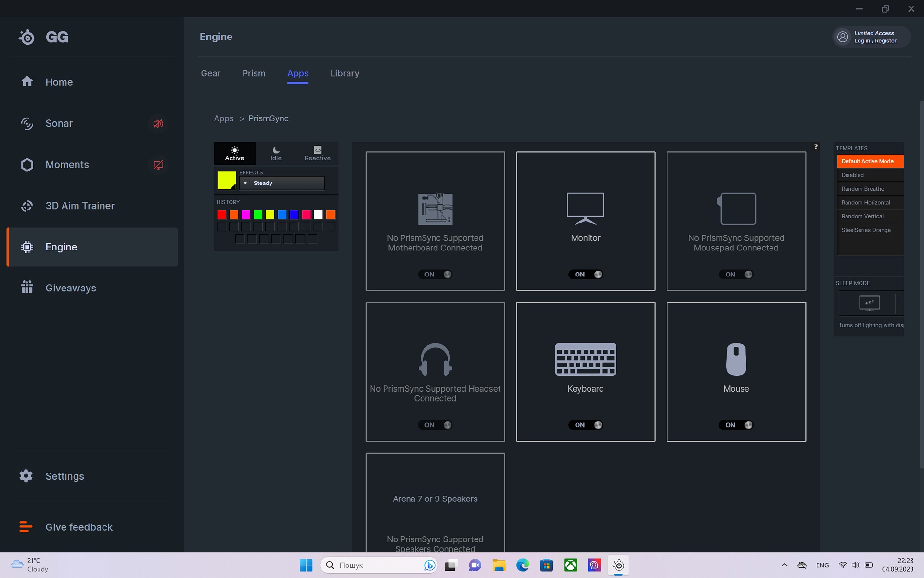Select the Idle lighting mode tab
Viewport: 924px width, 578px height.
(276, 154)
